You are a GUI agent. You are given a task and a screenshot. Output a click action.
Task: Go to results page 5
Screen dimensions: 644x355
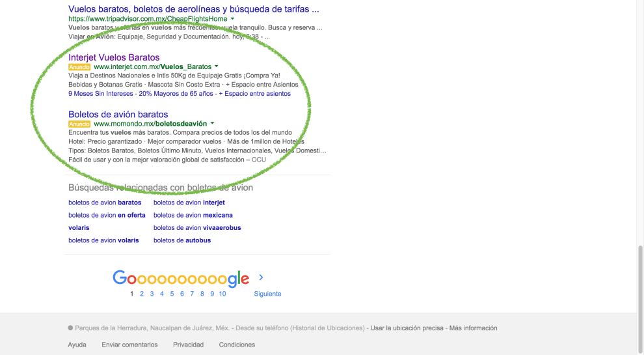pyautogui.click(x=172, y=294)
